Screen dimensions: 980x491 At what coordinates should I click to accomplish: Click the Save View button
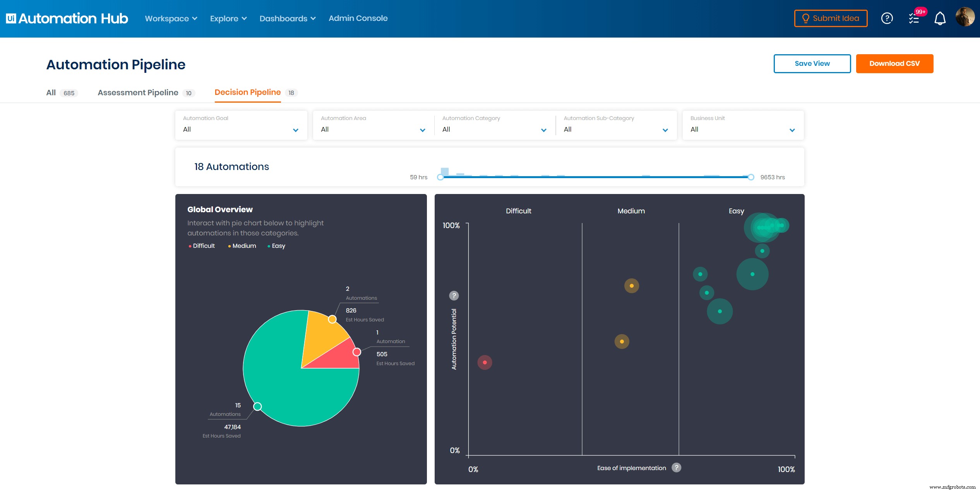(x=812, y=63)
